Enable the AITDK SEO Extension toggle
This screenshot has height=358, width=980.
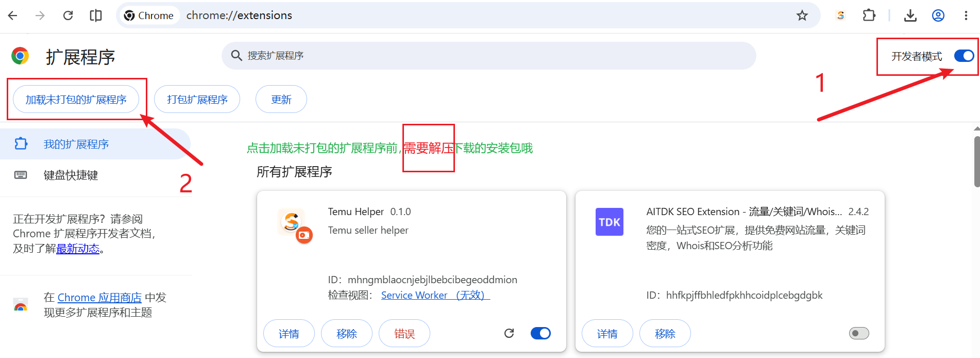coord(859,333)
